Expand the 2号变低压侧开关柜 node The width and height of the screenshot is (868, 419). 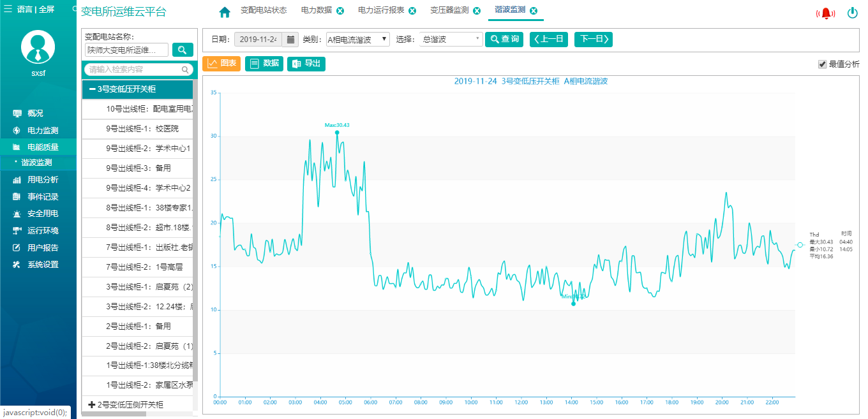pyautogui.click(x=91, y=405)
